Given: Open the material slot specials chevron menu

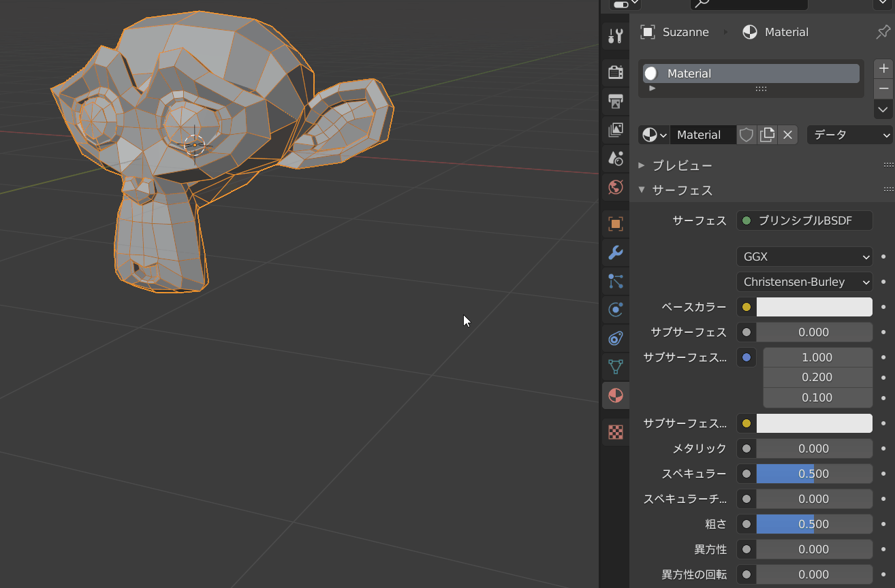Looking at the screenshot, I should tap(883, 110).
